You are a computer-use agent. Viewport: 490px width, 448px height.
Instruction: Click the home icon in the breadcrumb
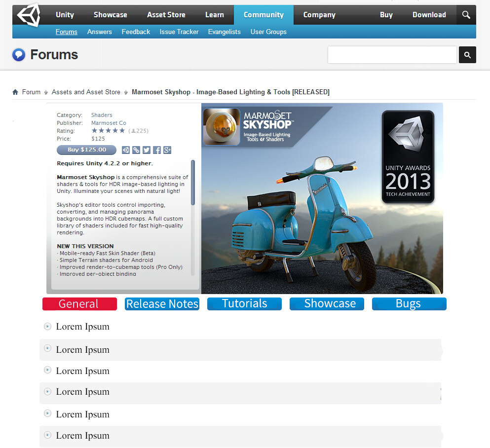(15, 92)
